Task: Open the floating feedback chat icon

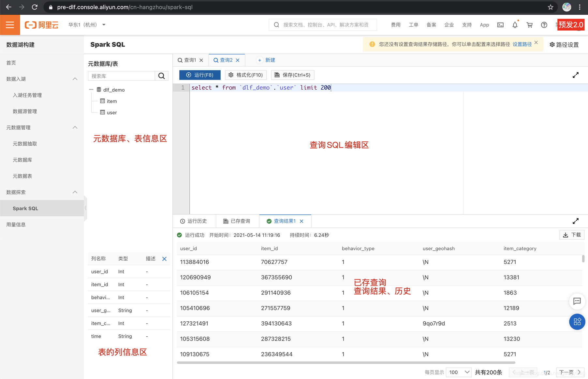Action: pyautogui.click(x=577, y=301)
